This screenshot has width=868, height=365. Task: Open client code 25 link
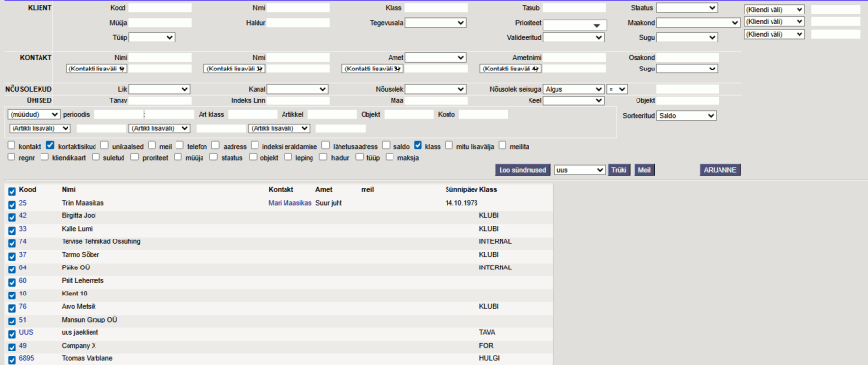(23, 203)
